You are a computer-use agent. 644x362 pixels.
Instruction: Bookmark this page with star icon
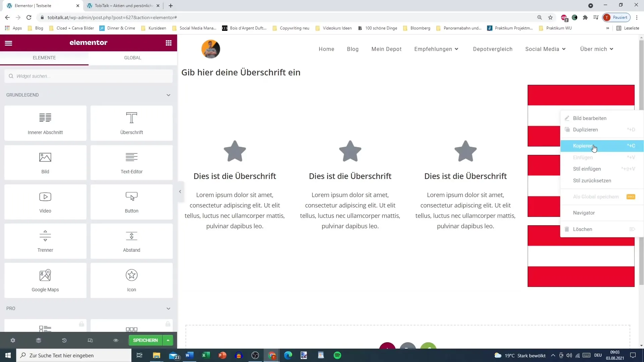[550, 17]
